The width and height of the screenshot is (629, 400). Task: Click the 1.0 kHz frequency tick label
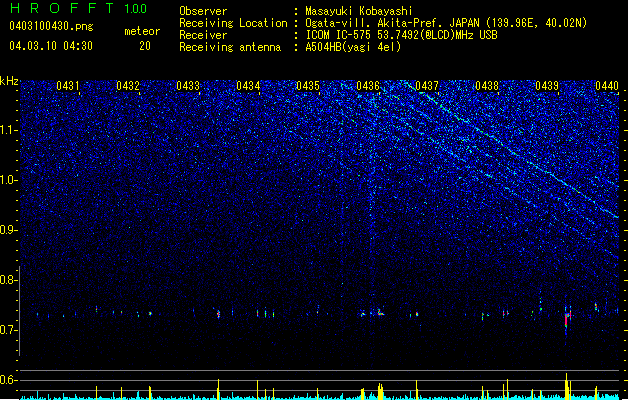pos(9,180)
